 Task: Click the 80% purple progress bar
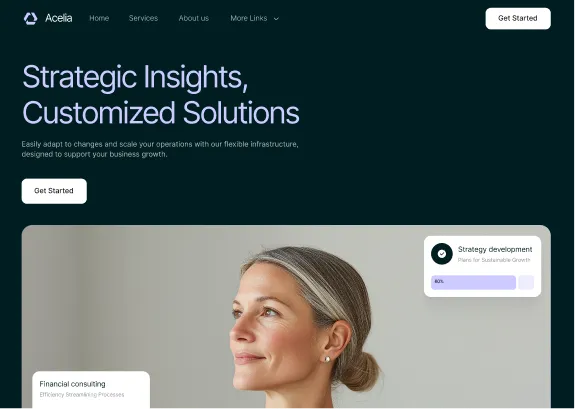(473, 282)
